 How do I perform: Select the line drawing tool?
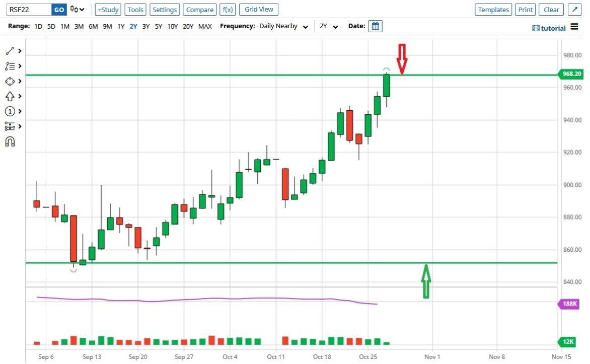tap(10, 51)
